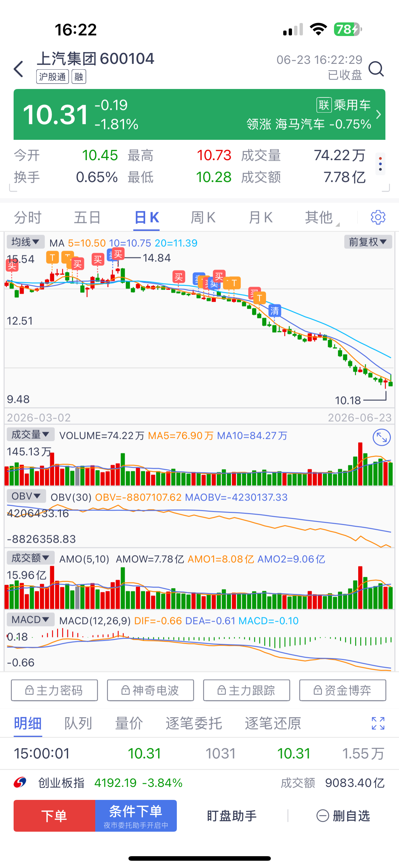The width and height of the screenshot is (399, 868).
Task: Tap the red 下单 order button
Action: coord(54,816)
